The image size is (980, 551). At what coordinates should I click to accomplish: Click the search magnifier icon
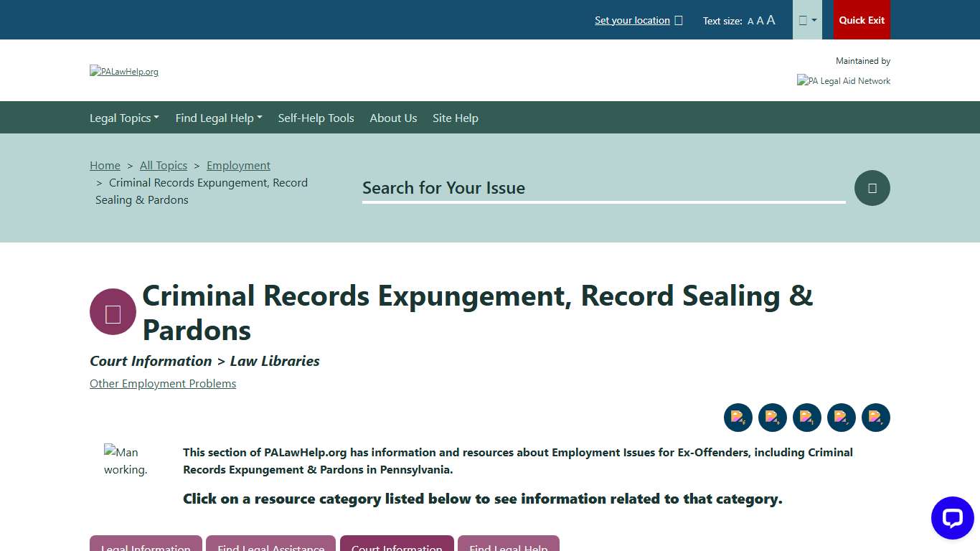(872, 188)
